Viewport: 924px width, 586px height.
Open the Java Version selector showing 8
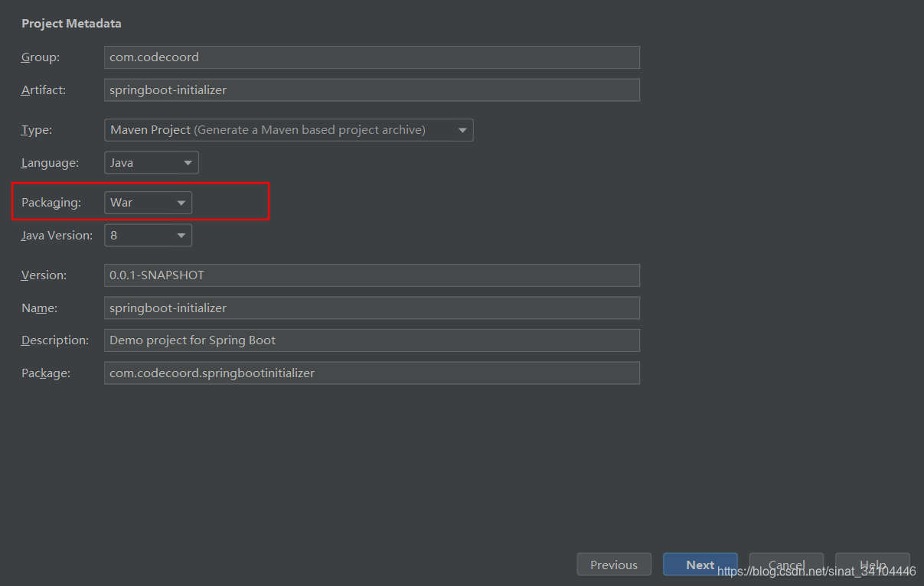(x=148, y=235)
